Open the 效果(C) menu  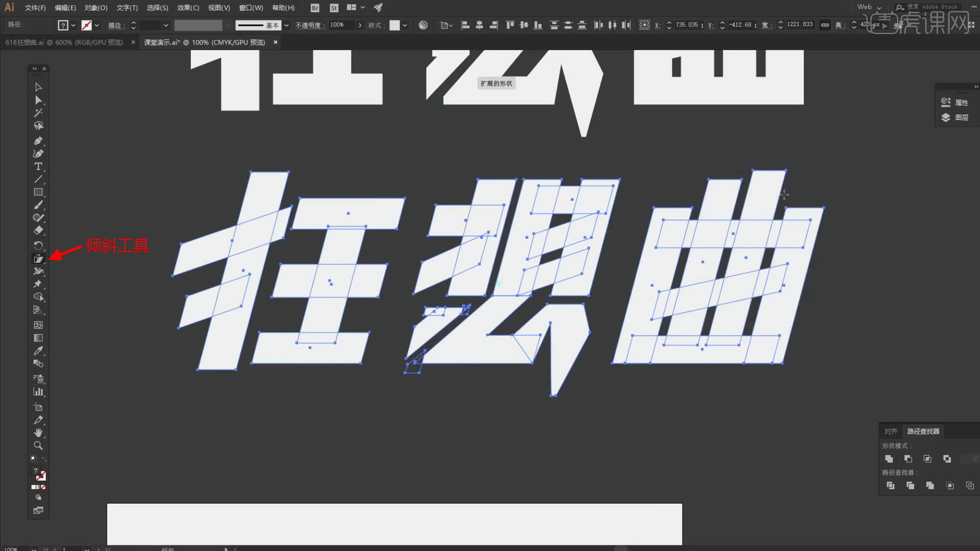(x=188, y=8)
